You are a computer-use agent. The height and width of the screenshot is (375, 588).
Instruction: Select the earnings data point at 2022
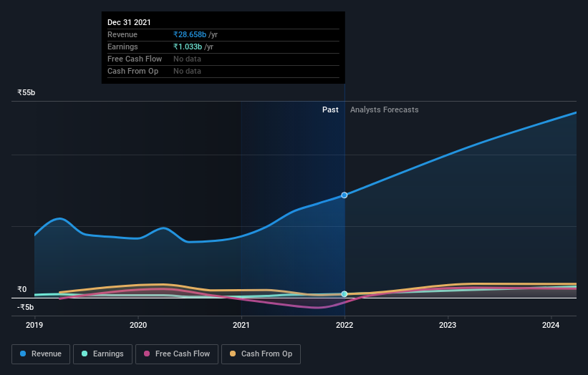[344, 294]
